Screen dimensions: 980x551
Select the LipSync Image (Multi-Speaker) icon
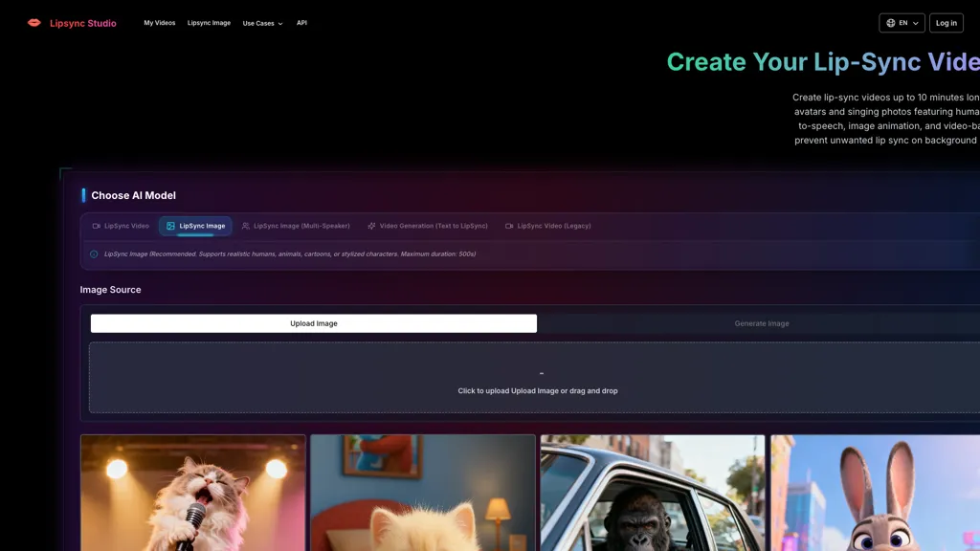pyautogui.click(x=246, y=226)
